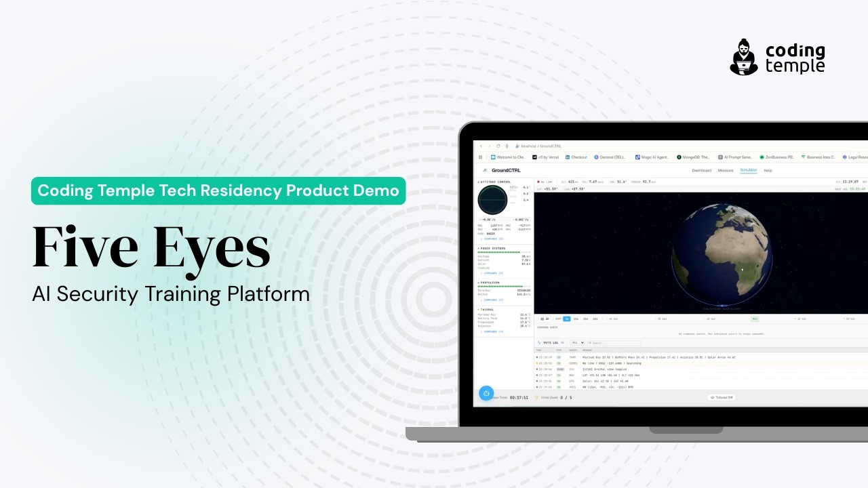
Task: Click the Search field in TM/TC log
Action: pos(614,343)
